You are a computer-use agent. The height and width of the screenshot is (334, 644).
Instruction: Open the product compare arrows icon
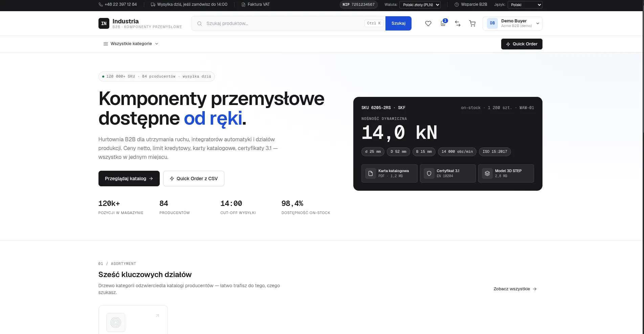click(458, 23)
